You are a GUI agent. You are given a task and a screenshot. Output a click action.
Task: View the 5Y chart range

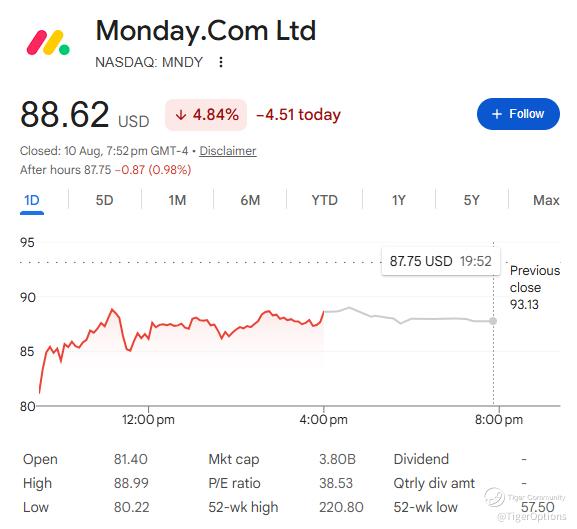472,200
